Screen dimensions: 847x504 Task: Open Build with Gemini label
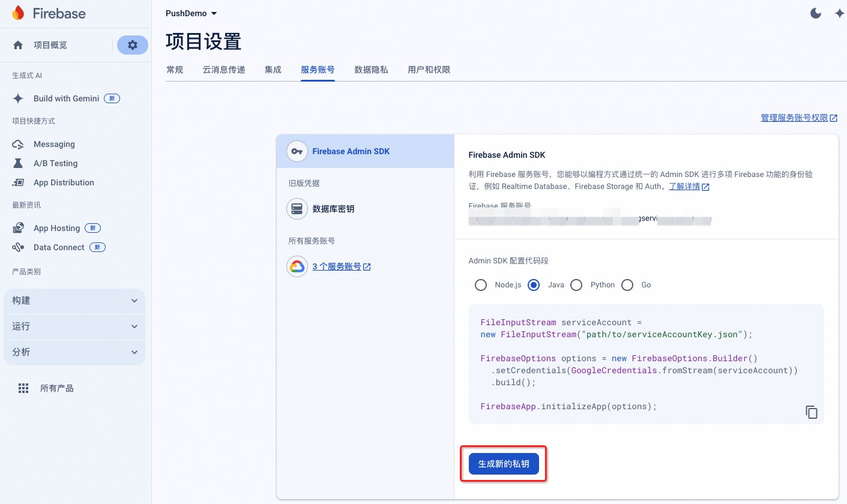[x=66, y=98]
